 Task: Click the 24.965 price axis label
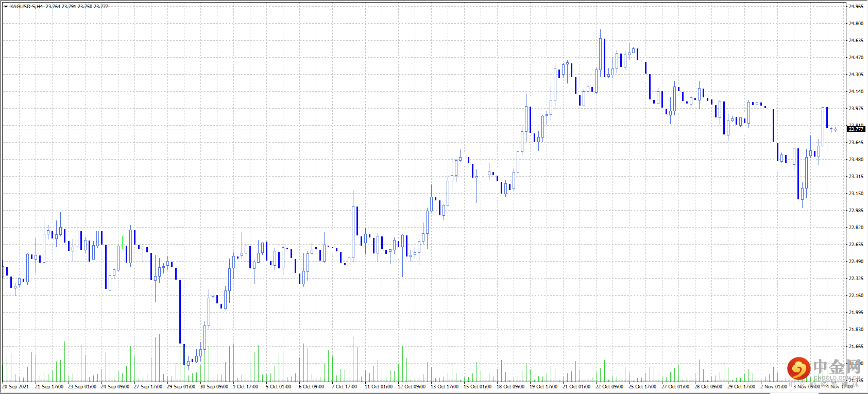(856, 7)
